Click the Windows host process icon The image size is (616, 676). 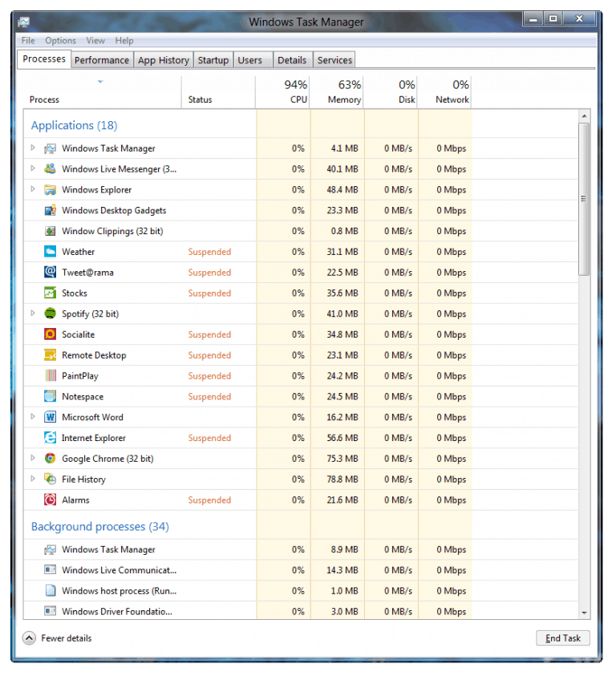tap(50, 591)
